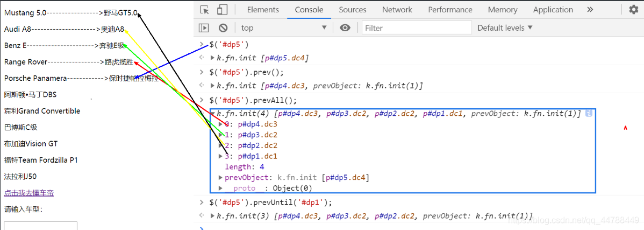Expand the __proto__ property
The height and width of the screenshot is (230, 644).
221,189
